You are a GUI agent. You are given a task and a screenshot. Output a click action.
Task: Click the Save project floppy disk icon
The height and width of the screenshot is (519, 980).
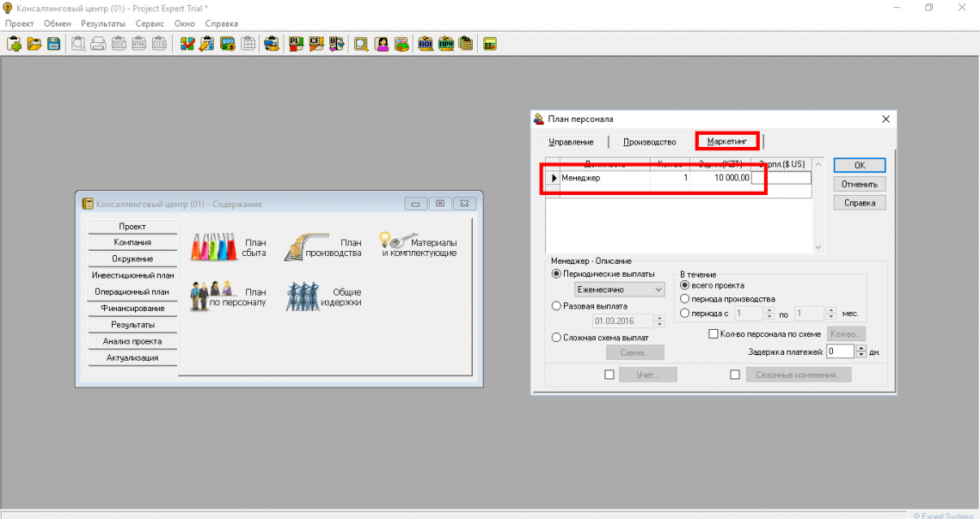[x=53, y=44]
